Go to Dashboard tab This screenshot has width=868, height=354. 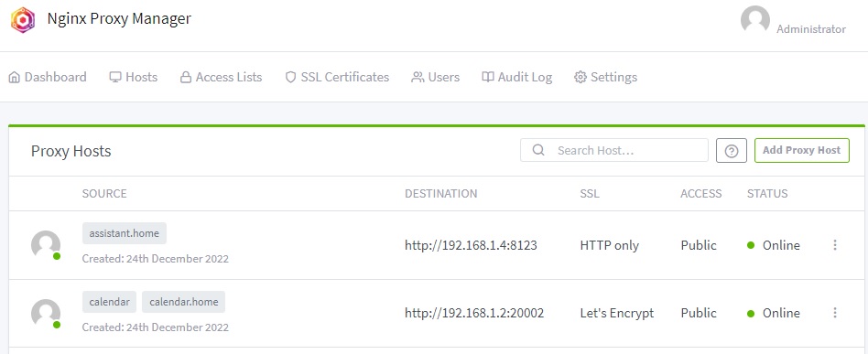(48, 77)
